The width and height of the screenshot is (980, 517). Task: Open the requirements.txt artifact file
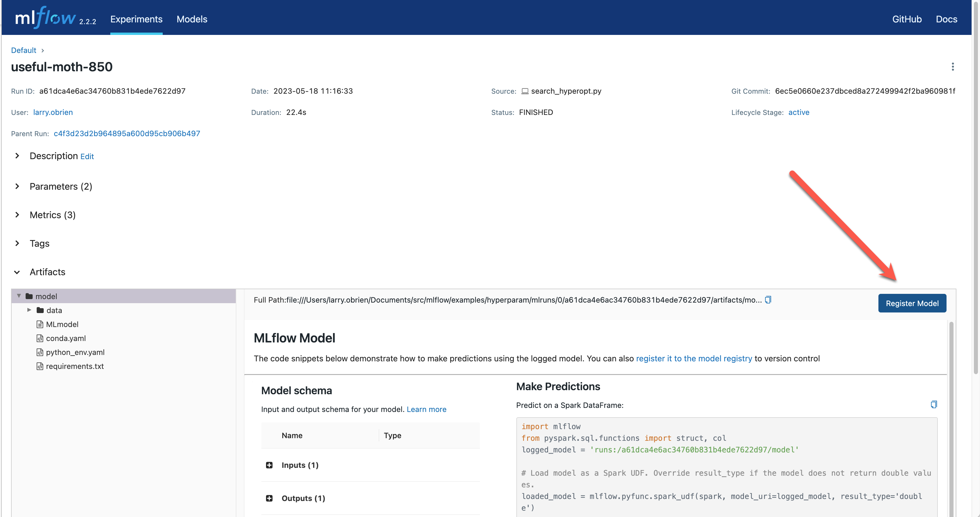pyautogui.click(x=75, y=367)
